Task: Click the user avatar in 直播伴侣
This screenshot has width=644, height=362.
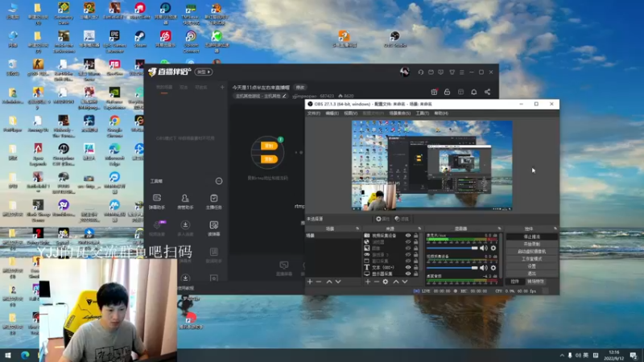Action: (x=405, y=72)
